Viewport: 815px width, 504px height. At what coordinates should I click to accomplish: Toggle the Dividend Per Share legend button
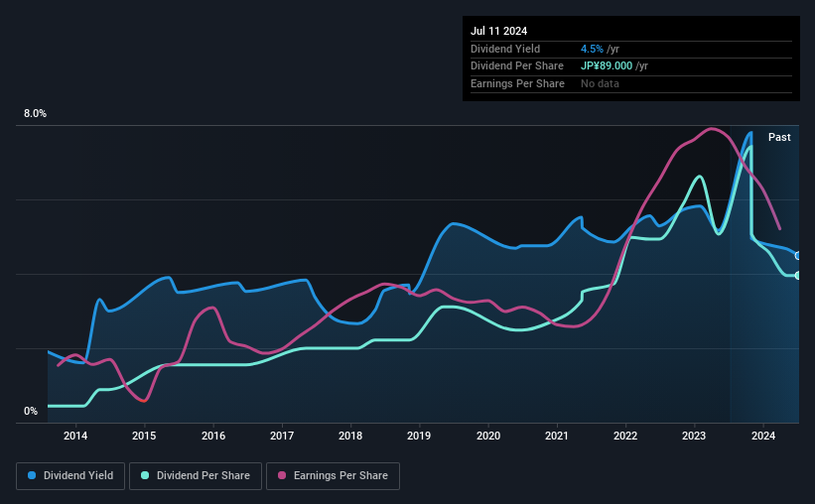tap(196, 476)
